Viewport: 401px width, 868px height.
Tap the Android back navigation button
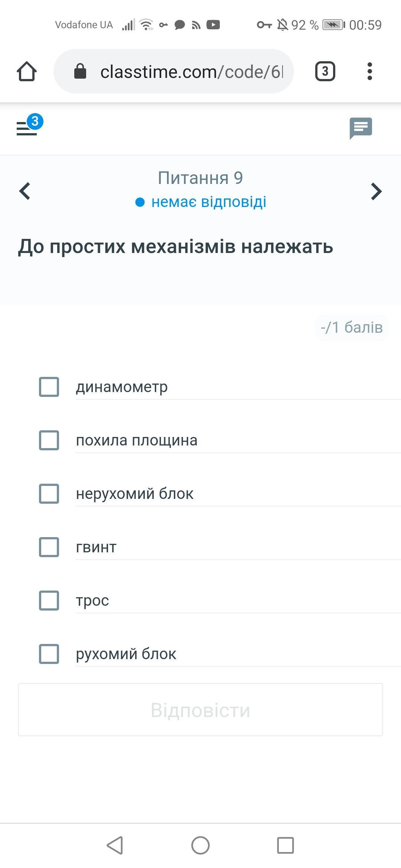[115, 845]
